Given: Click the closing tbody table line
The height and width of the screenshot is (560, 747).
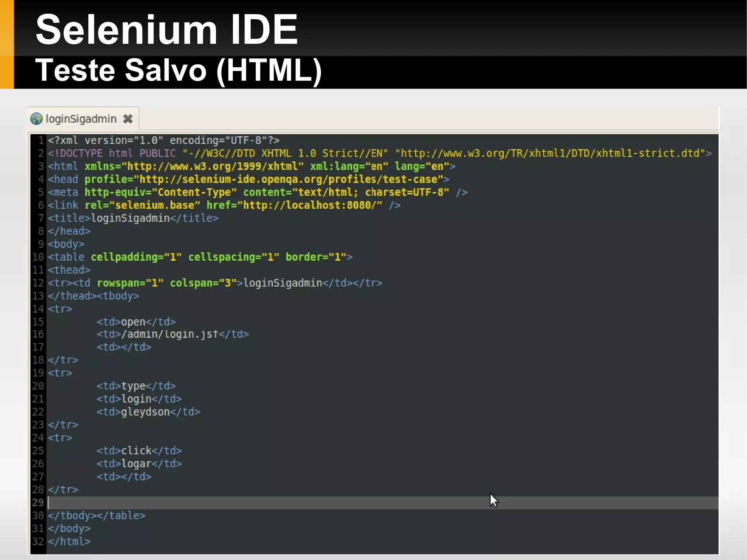Looking at the screenshot, I should click(96, 515).
